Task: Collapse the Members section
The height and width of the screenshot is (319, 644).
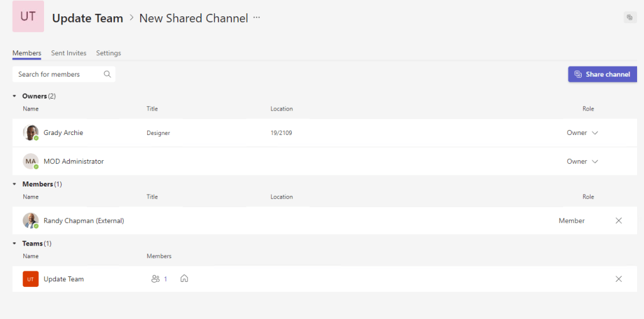Action: (x=15, y=184)
